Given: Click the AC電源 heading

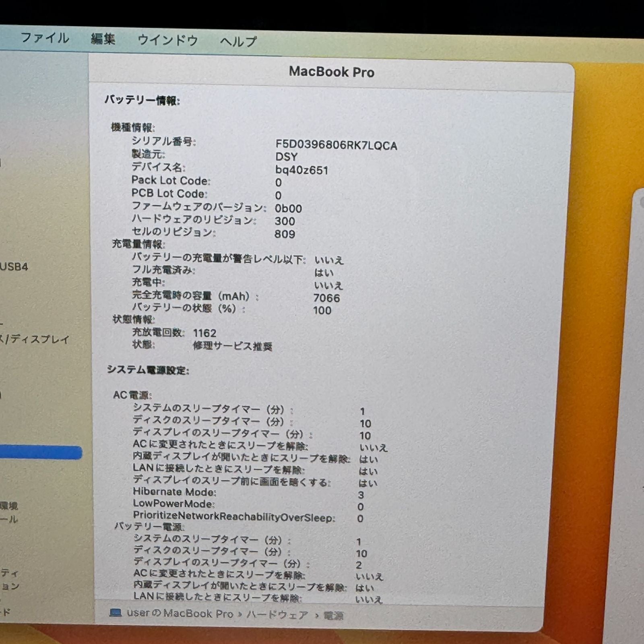Looking at the screenshot, I should (x=132, y=395).
